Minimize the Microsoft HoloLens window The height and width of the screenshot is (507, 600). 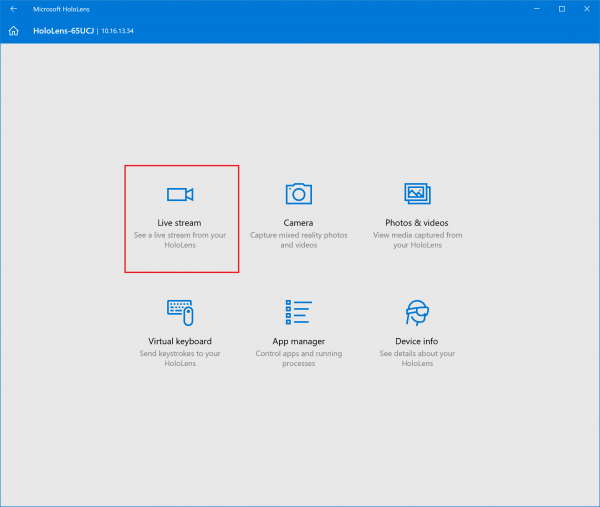pyautogui.click(x=537, y=9)
